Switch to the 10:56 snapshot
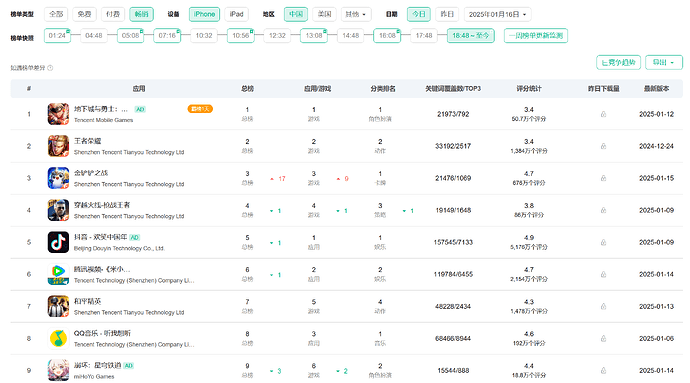The width and height of the screenshot is (690, 383). pos(241,36)
